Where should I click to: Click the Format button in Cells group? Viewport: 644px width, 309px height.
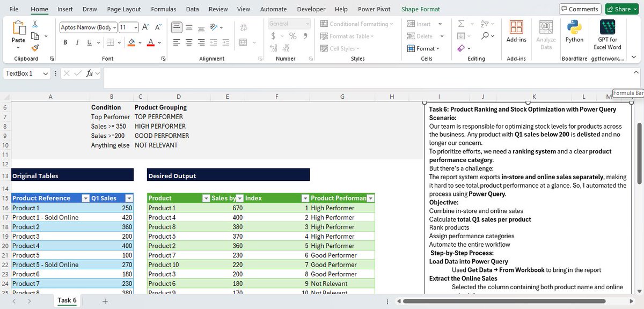click(x=423, y=48)
